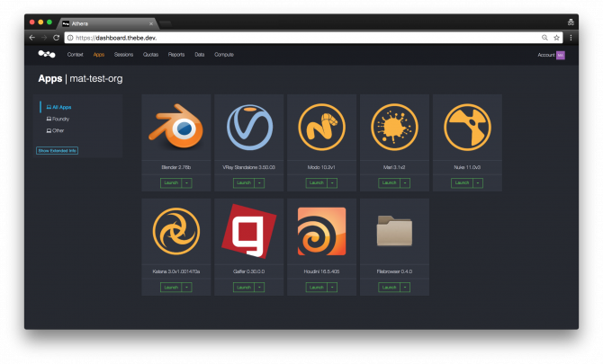Click the Blender app icon
This screenshot has height=364, width=603.
coord(176,127)
